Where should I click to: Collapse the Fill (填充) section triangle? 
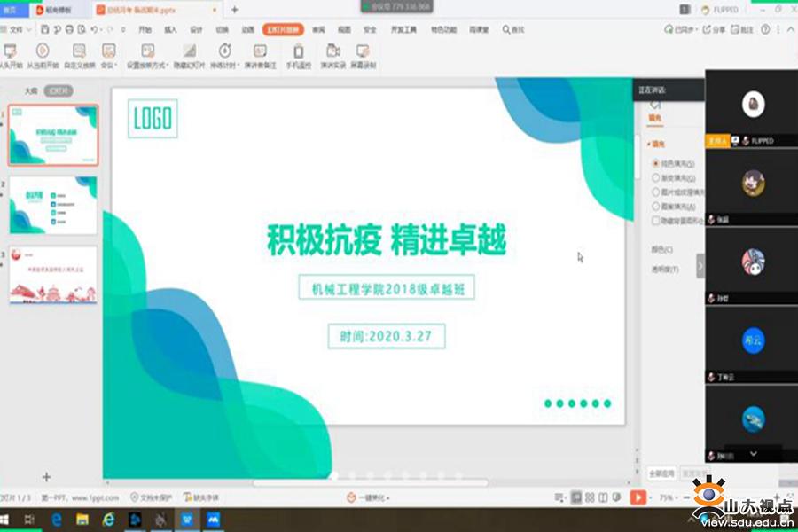[649, 144]
